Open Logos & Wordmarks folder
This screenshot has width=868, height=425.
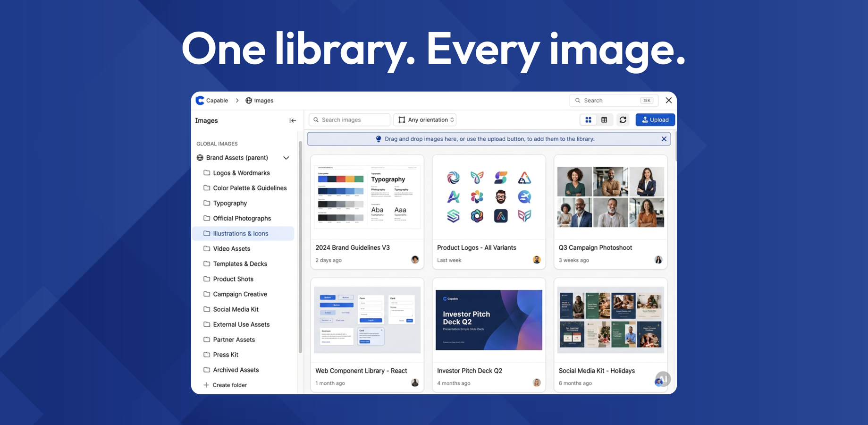click(243, 173)
